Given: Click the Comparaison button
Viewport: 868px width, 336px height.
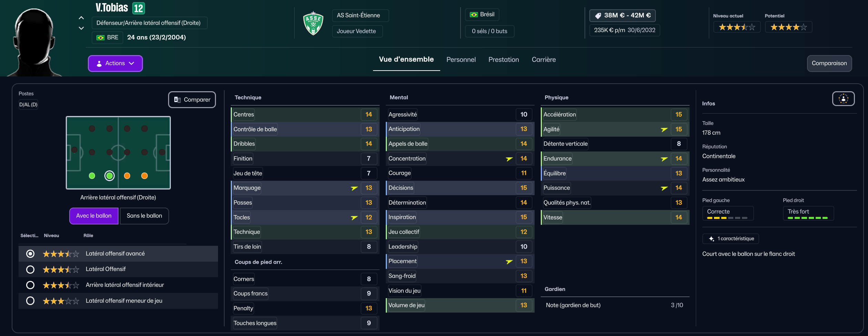Looking at the screenshot, I should (x=829, y=63).
